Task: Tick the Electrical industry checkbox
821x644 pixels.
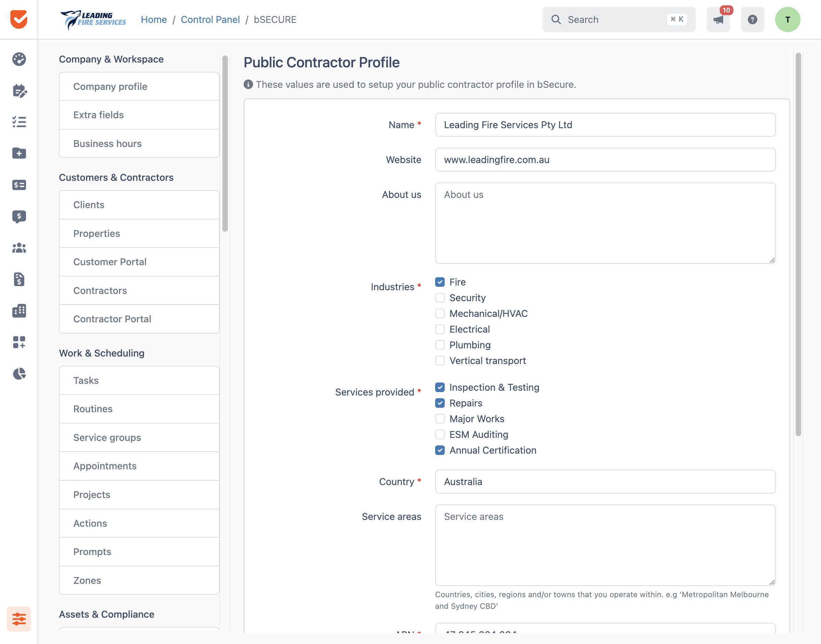Action: tap(440, 329)
